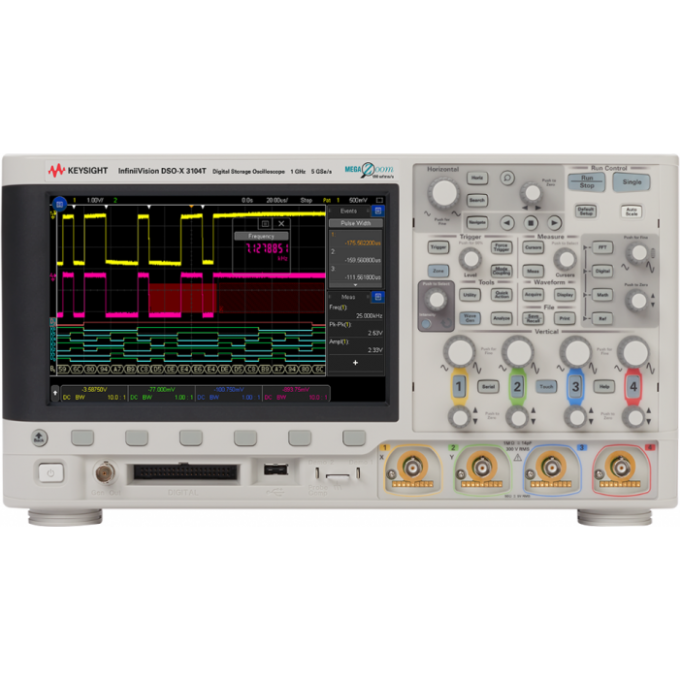Toggle red channel 4 key
Viewport: 680px width, 680px height.
[633, 386]
